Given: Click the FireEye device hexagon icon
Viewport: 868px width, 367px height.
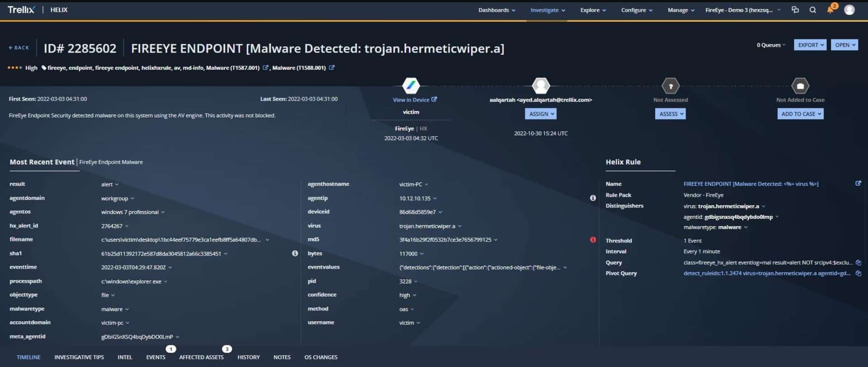Looking at the screenshot, I should pyautogui.click(x=411, y=85).
